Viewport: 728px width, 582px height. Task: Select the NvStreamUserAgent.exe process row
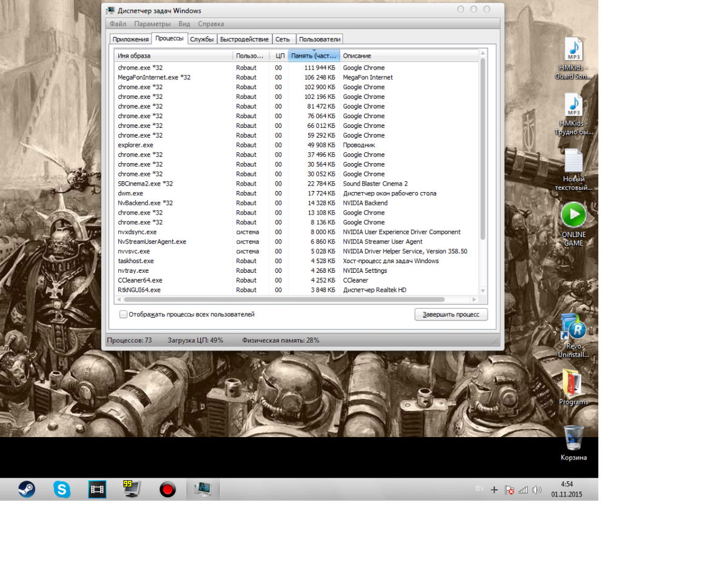297,242
